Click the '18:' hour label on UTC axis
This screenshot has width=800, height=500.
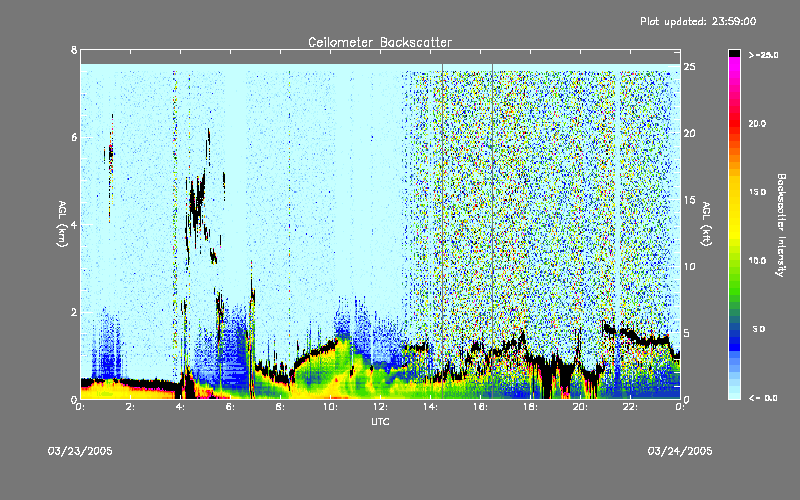[531, 407]
